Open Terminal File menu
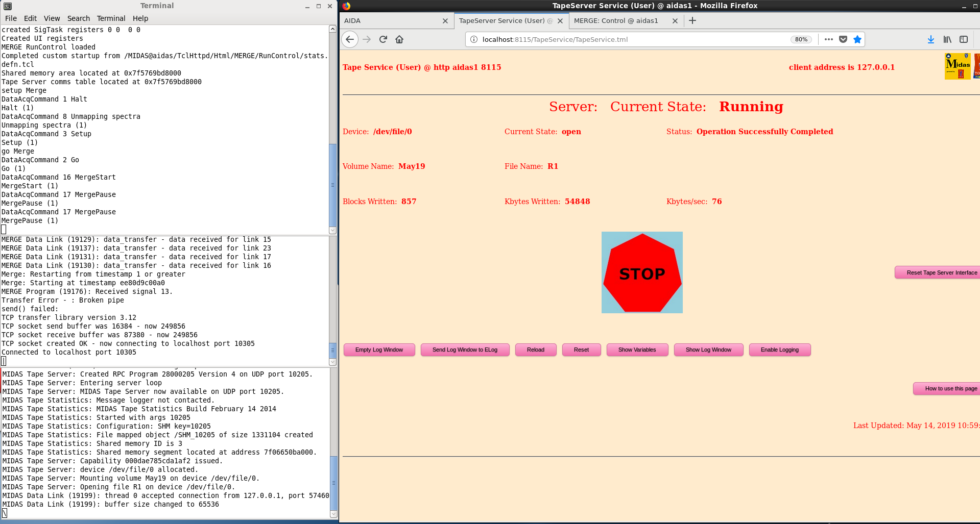The height and width of the screenshot is (524, 980). coord(11,18)
